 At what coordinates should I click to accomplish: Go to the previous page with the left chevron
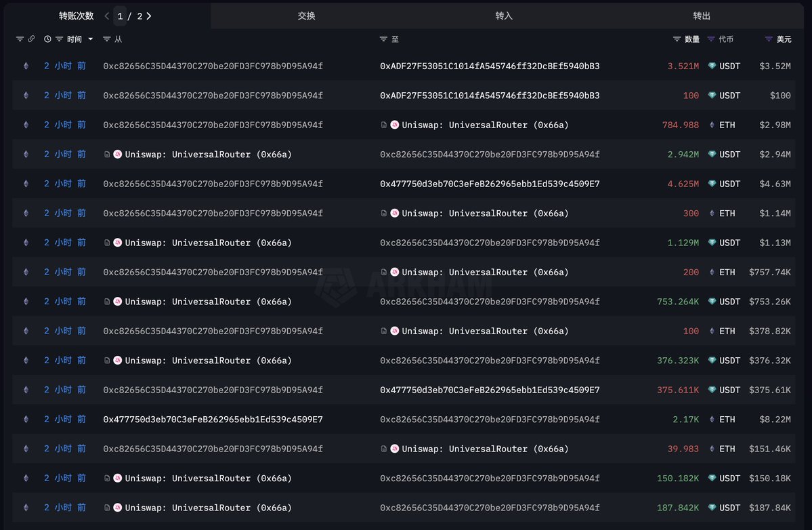pyautogui.click(x=107, y=16)
